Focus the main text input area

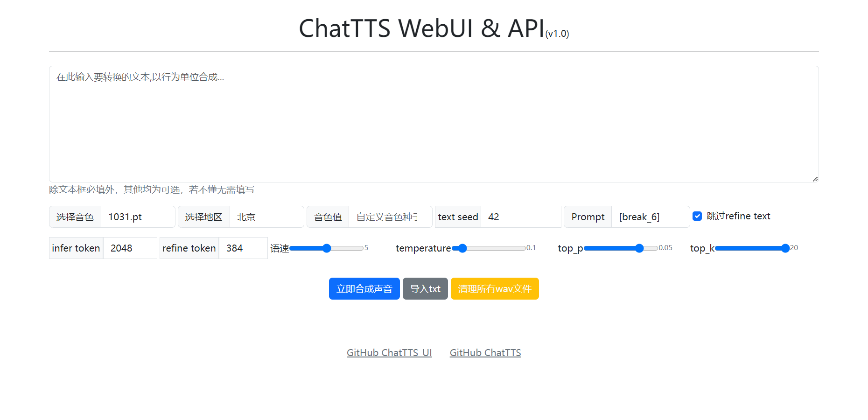pyautogui.click(x=434, y=124)
